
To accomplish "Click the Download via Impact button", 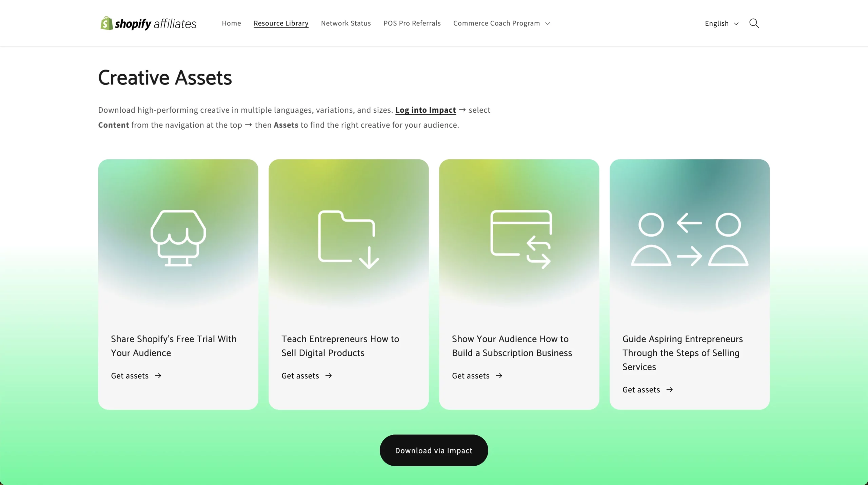I will point(433,450).
